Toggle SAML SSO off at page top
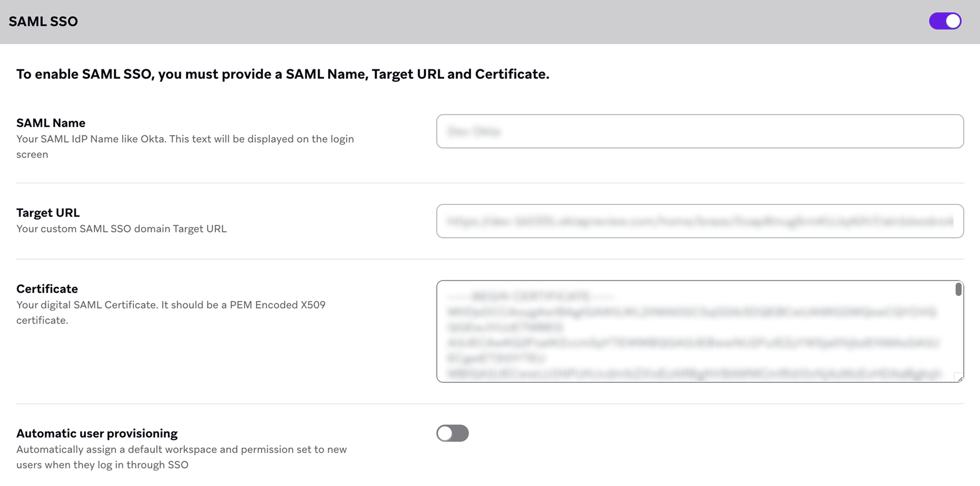Viewport: 980px width, 486px height. [945, 21]
